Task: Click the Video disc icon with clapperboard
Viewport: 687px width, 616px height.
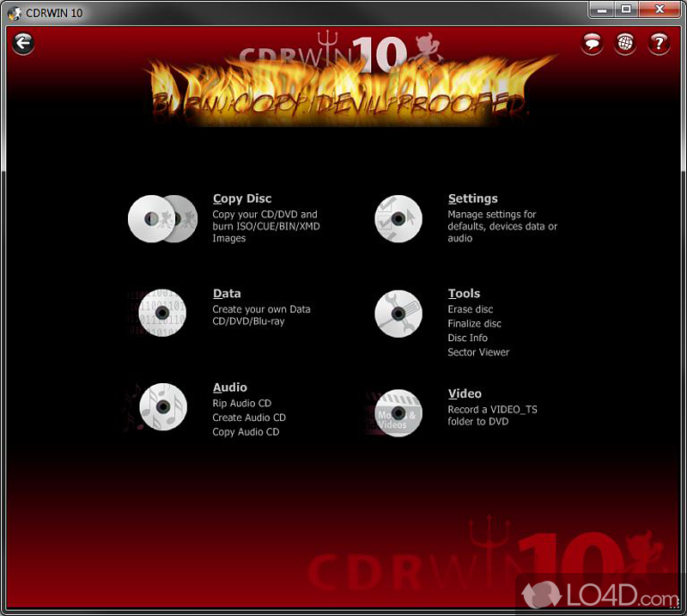Action: pyautogui.click(x=398, y=413)
